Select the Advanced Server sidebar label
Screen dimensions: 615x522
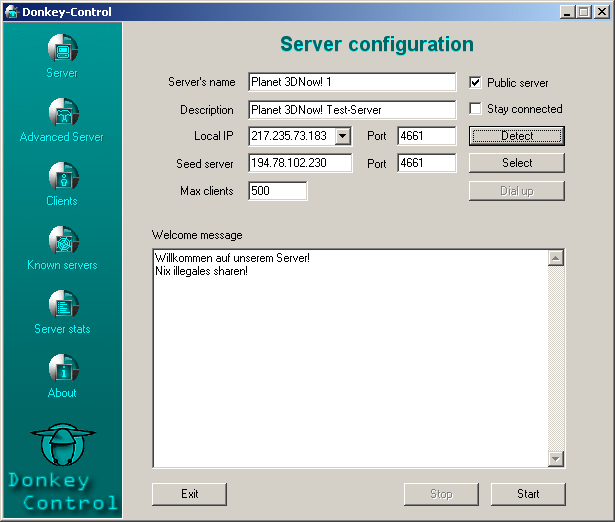(62, 137)
